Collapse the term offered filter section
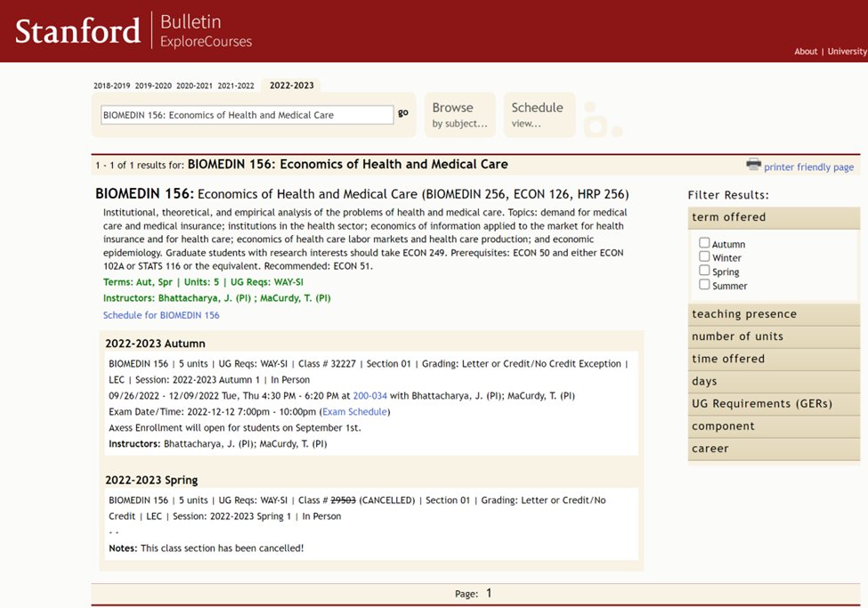 [x=774, y=217]
